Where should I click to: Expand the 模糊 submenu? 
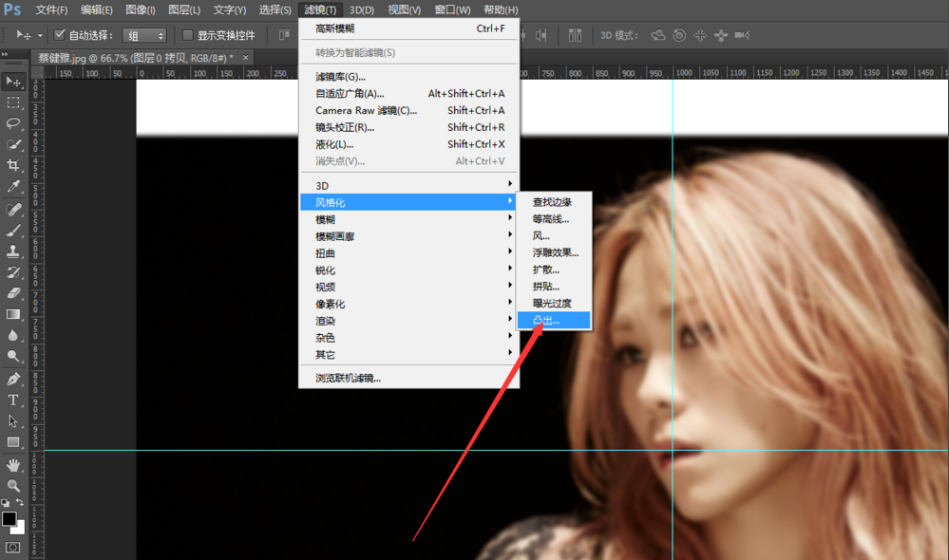coord(409,219)
